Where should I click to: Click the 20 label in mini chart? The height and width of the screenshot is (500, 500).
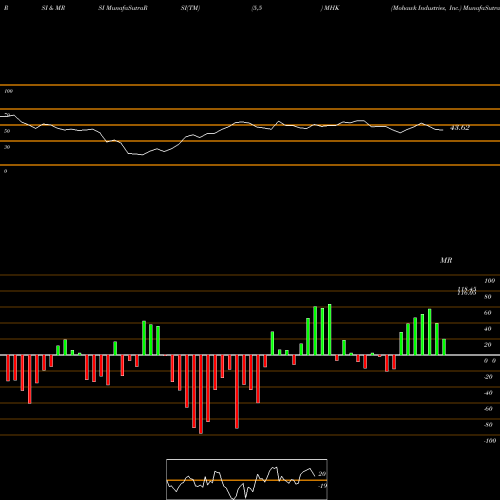coord(322,474)
